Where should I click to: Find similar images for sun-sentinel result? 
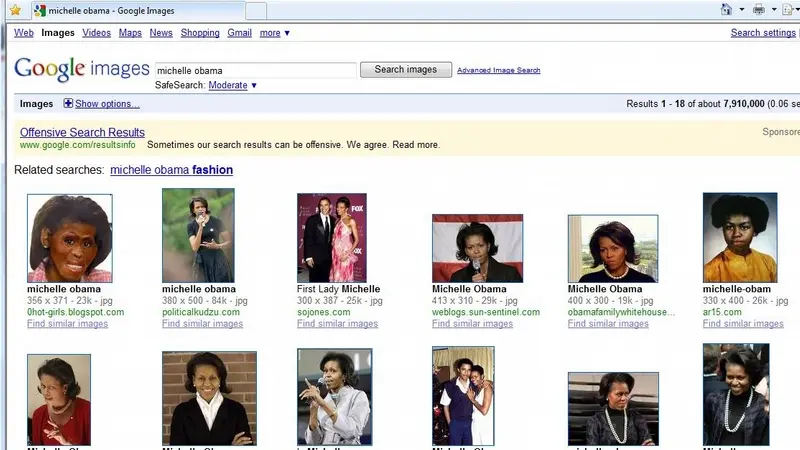(x=472, y=323)
